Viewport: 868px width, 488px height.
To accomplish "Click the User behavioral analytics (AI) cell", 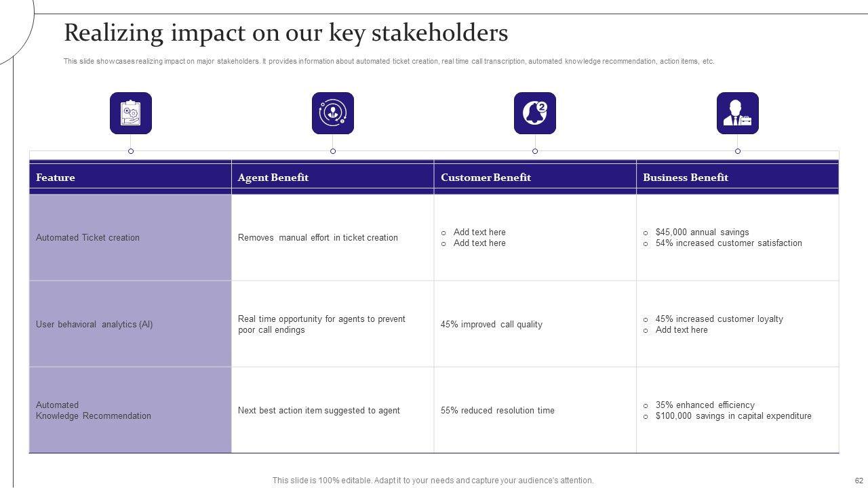I will pyautogui.click(x=94, y=325).
